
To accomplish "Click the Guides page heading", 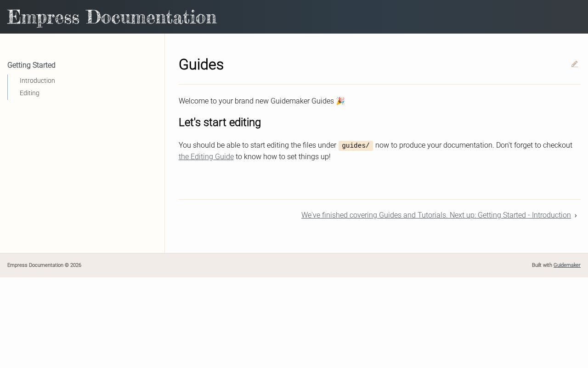I will (201, 65).
